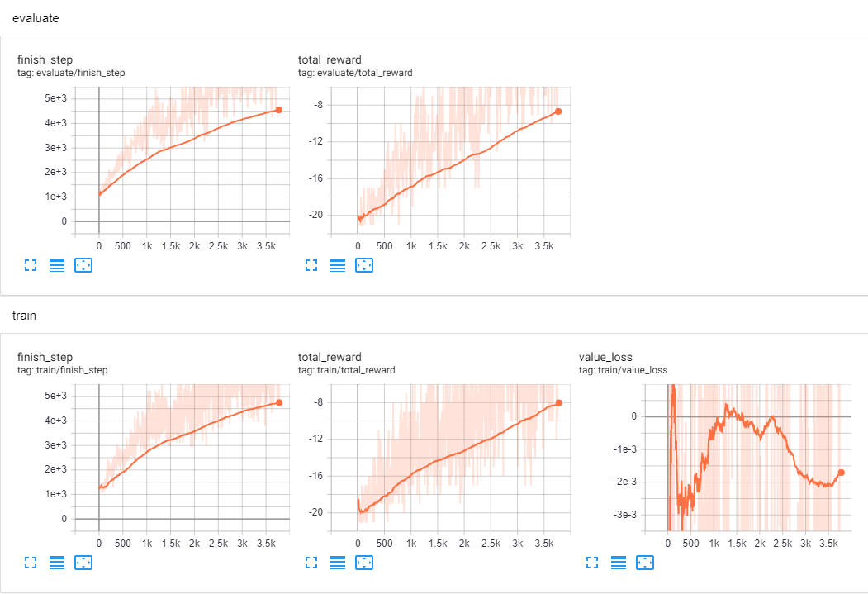The width and height of the screenshot is (868, 594).
Task: Toggle y-axis log scale on value_loss chart
Action: 619,563
